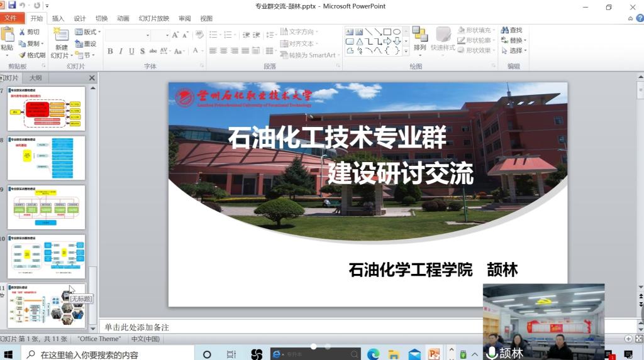Image resolution: width=644 pixels, height=360 pixels.
Task: Click the Reset (重设) slide icon
Action: point(79,44)
